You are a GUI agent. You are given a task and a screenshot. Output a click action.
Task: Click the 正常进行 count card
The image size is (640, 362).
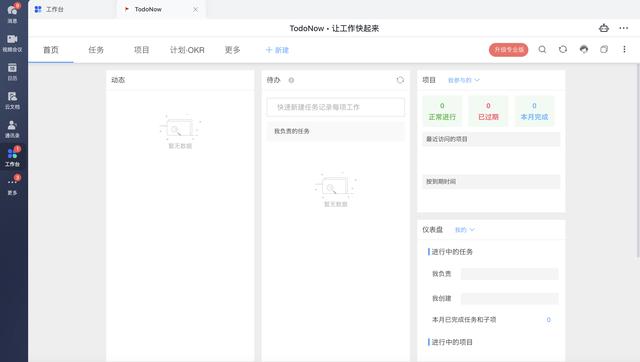click(442, 111)
